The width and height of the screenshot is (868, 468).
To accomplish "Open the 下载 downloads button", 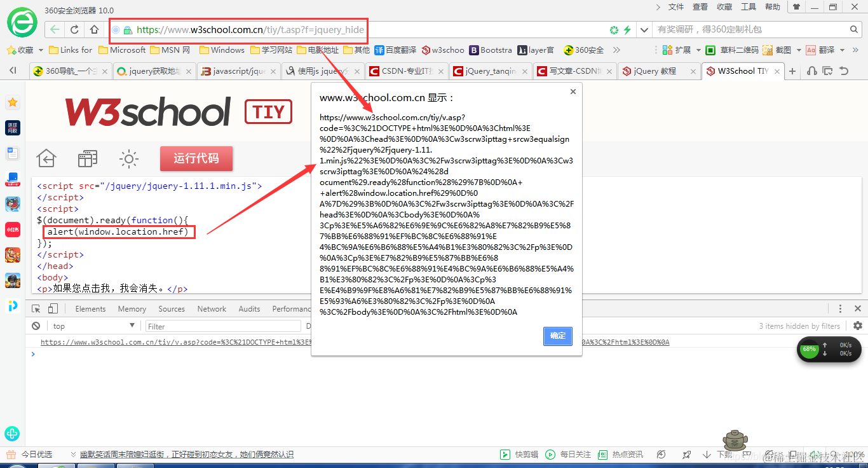I will (x=718, y=455).
